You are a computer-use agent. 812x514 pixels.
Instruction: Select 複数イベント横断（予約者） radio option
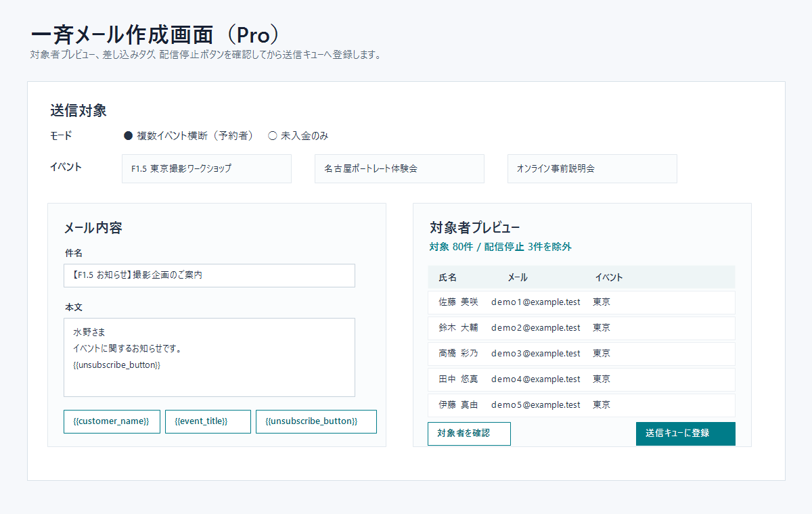pyautogui.click(x=129, y=136)
